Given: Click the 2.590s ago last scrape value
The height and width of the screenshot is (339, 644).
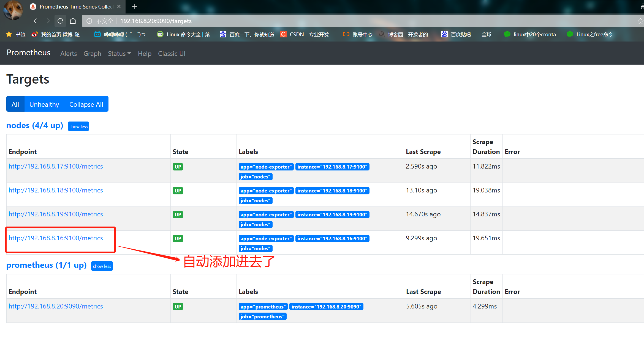Looking at the screenshot, I should tap(421, 166).
